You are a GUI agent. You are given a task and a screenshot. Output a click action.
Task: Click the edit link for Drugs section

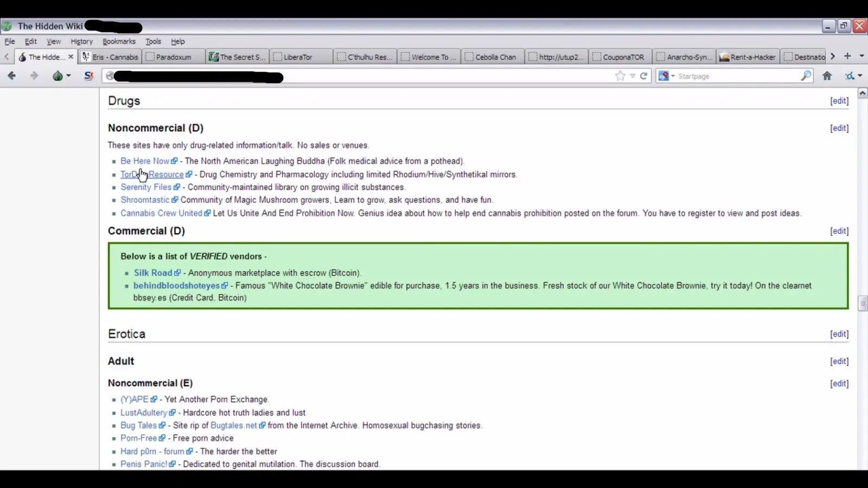[839, 101]
